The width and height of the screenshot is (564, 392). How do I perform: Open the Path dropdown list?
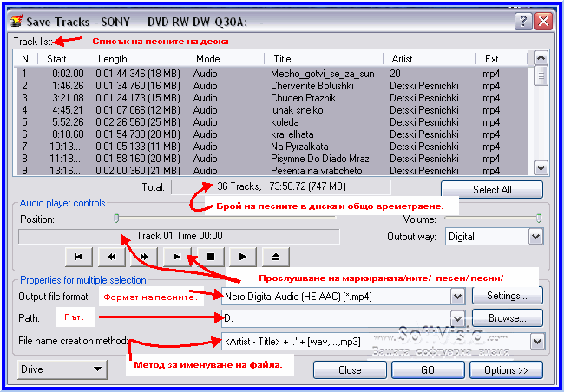pos(457,318)
